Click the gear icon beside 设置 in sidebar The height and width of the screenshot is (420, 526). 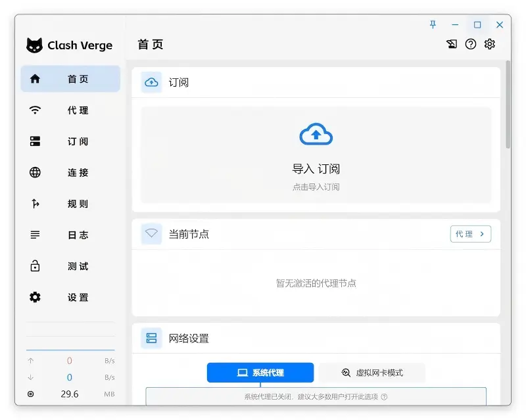coord(35,297)
